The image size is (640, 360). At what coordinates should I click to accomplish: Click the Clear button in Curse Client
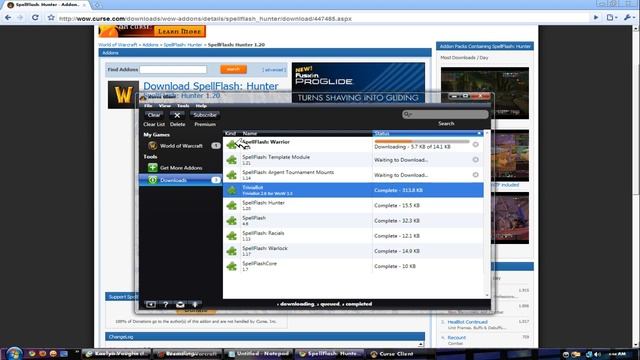pos(154,116)
